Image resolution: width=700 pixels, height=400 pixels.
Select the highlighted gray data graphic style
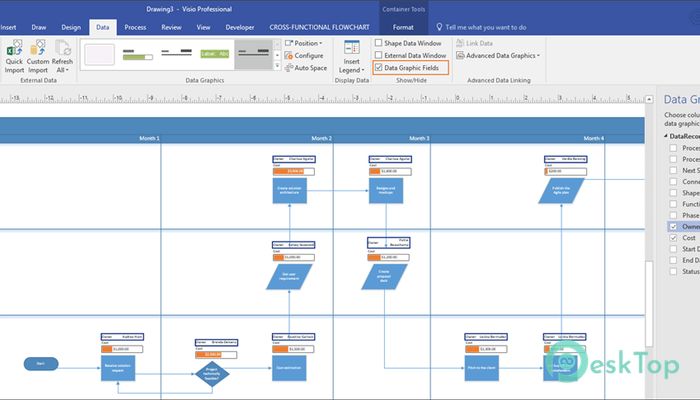point(254,54)
